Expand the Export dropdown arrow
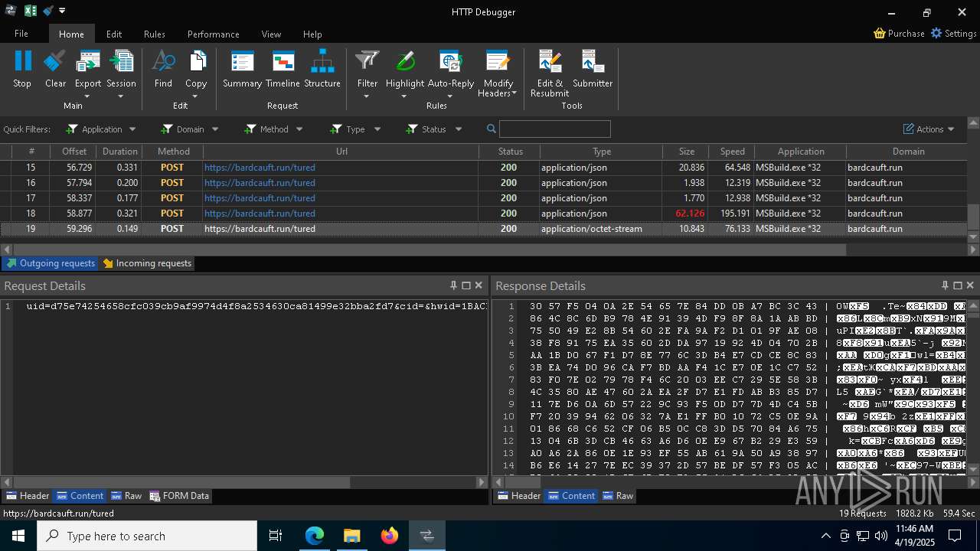 87,96
